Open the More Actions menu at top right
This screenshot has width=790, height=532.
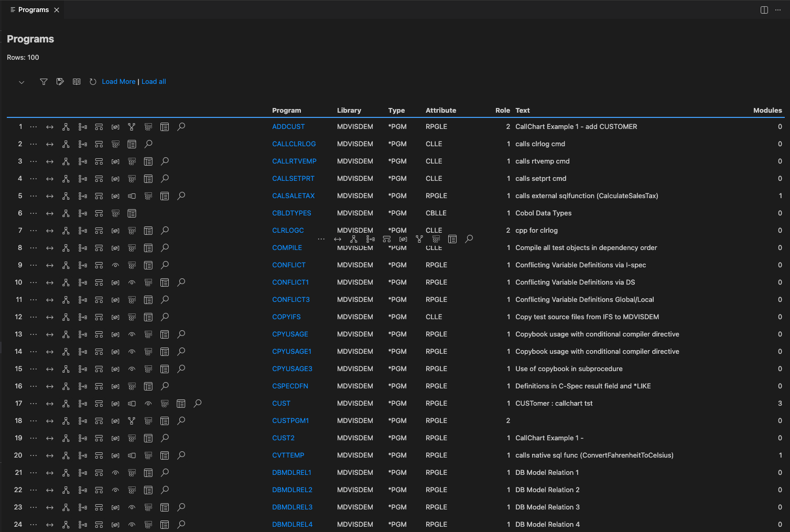click(778, 10)
